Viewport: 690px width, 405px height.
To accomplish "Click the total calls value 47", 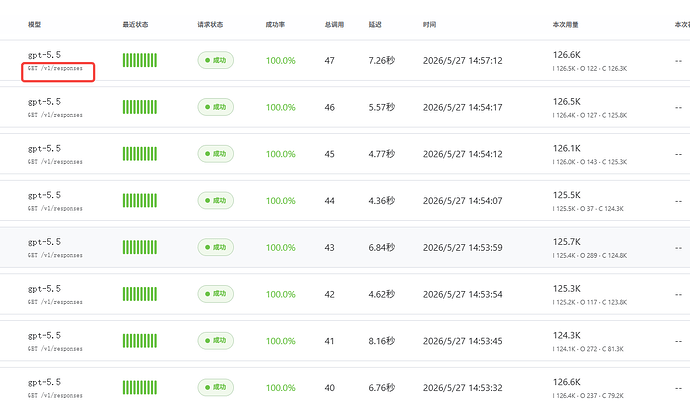I will [x=330, y=61].
